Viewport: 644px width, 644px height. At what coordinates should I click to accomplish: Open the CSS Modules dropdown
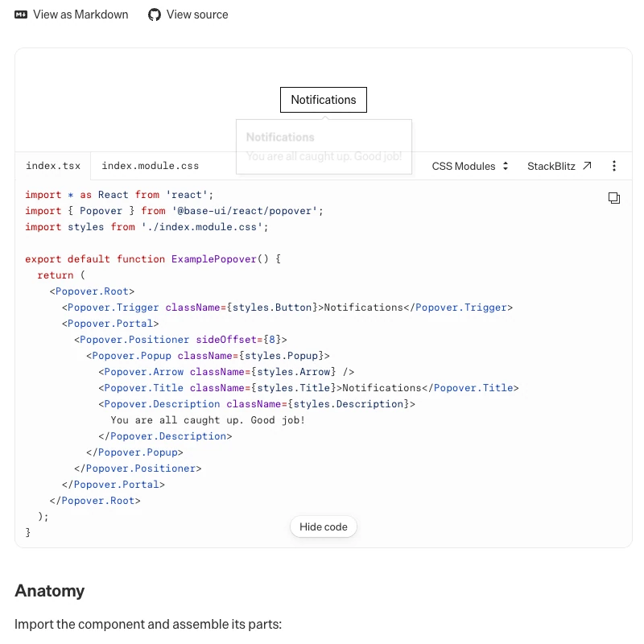470,167
